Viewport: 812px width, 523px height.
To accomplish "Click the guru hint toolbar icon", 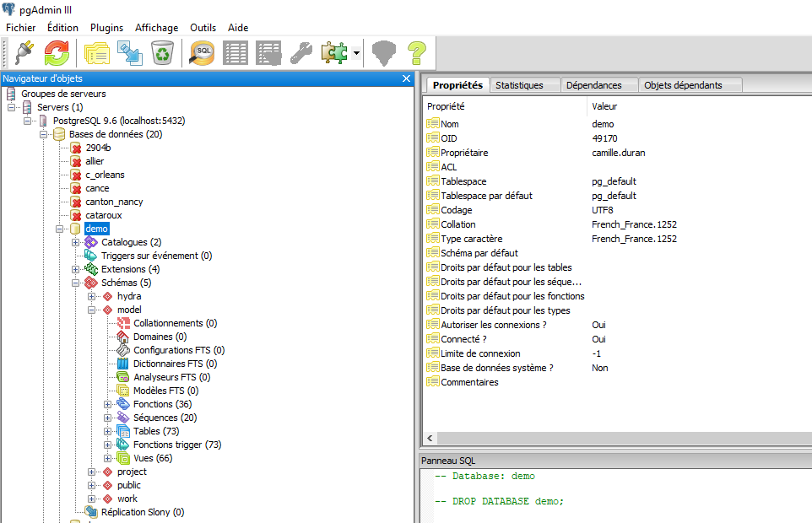I will click(384, 53).
